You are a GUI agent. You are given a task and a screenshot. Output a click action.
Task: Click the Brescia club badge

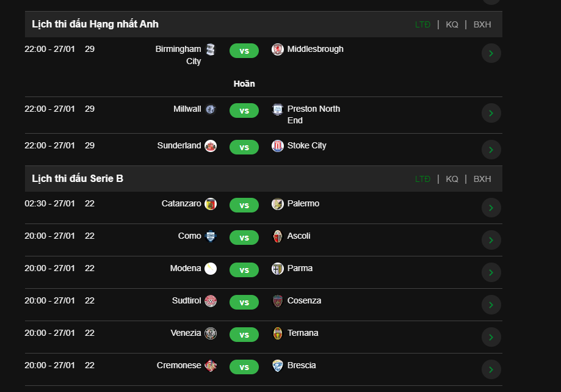coord(277,366)
